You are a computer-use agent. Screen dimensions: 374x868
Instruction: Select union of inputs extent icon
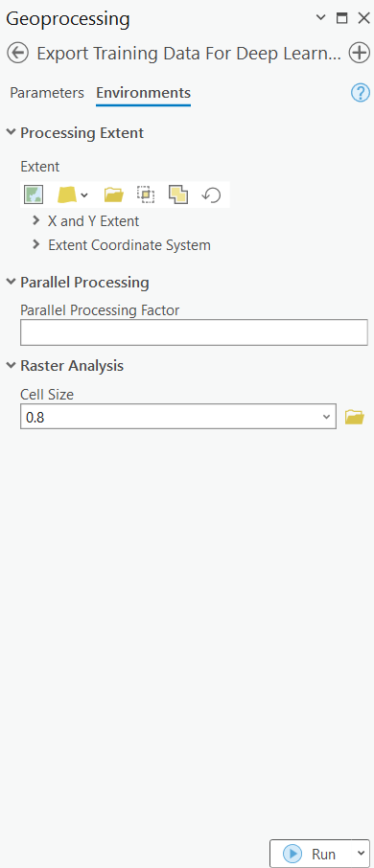pos(178,194)
